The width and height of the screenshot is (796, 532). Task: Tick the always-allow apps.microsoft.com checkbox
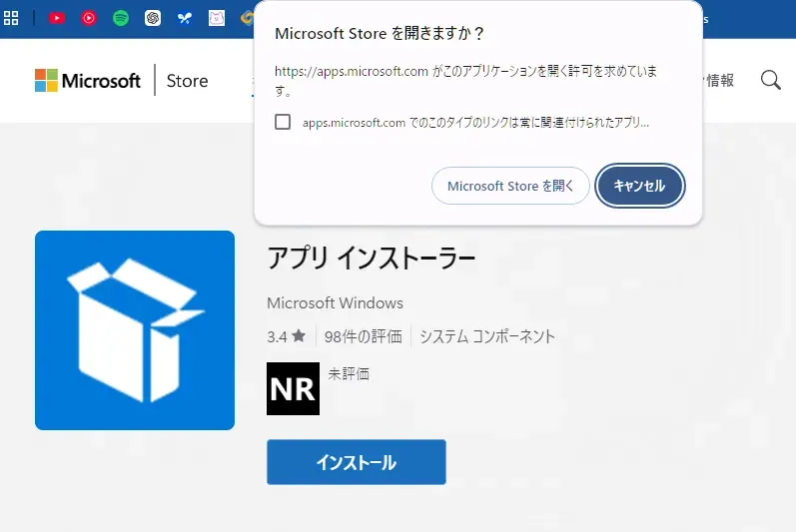coord(283,122)
